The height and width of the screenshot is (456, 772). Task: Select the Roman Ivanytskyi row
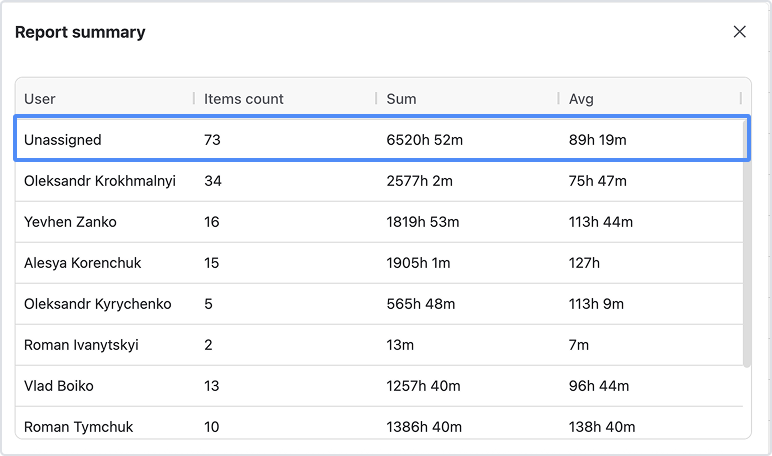81,345
